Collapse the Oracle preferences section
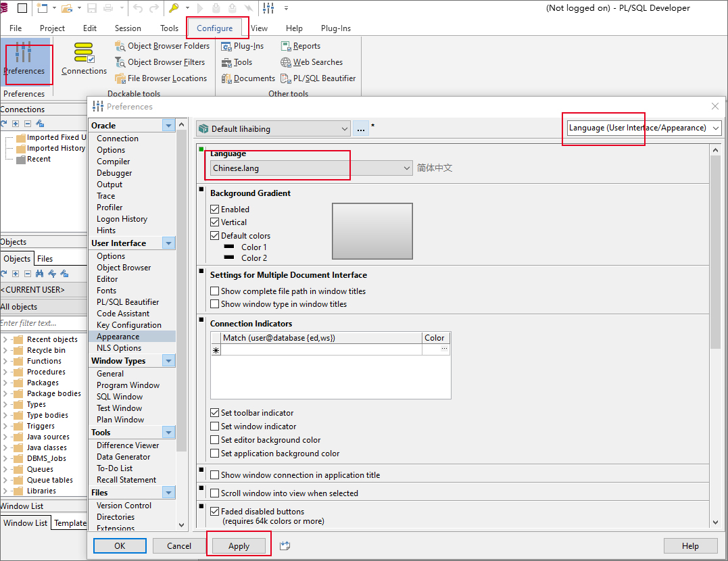 click(x=168, y=126)
